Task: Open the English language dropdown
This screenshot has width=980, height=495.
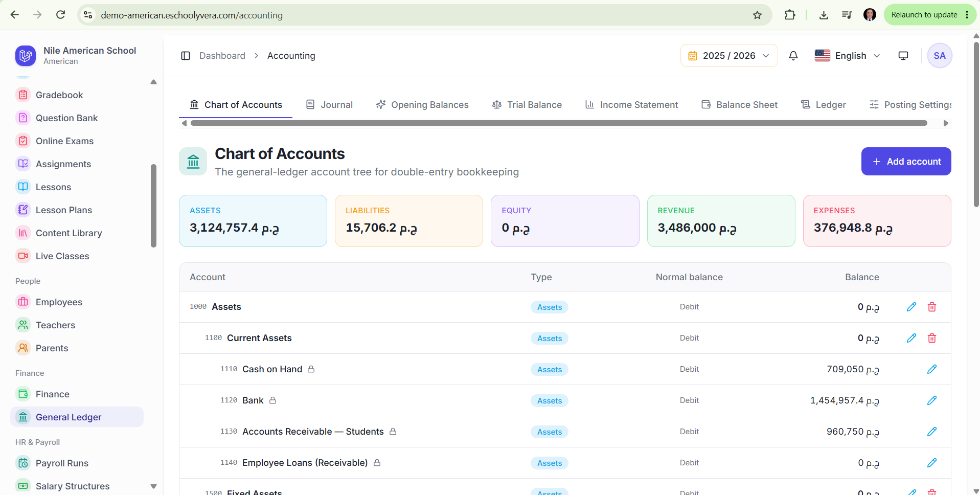Action: [848, 56]
